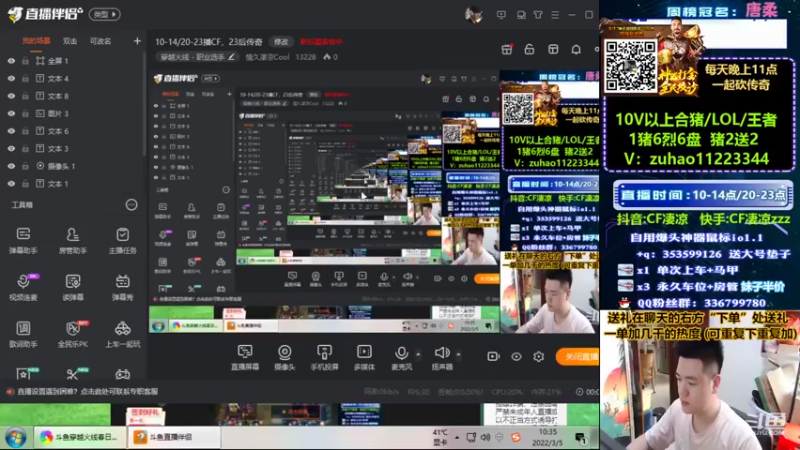Expand toolbox more options circle button
Screen dimensions: 800x450
[131, 205]
